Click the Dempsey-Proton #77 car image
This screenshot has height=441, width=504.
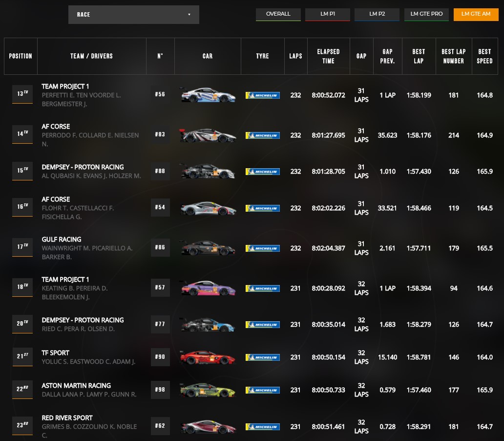coord(208,325)
